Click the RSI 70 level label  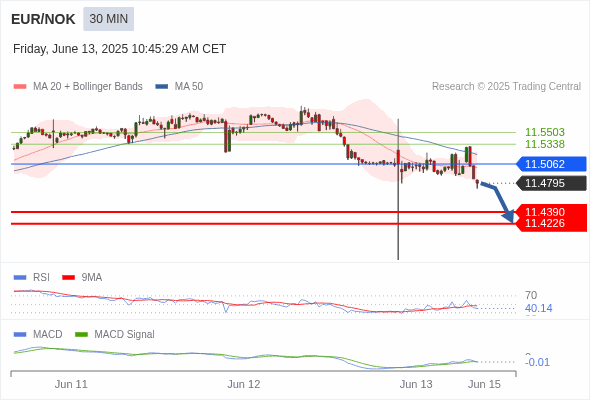click(x=531, y=295)
